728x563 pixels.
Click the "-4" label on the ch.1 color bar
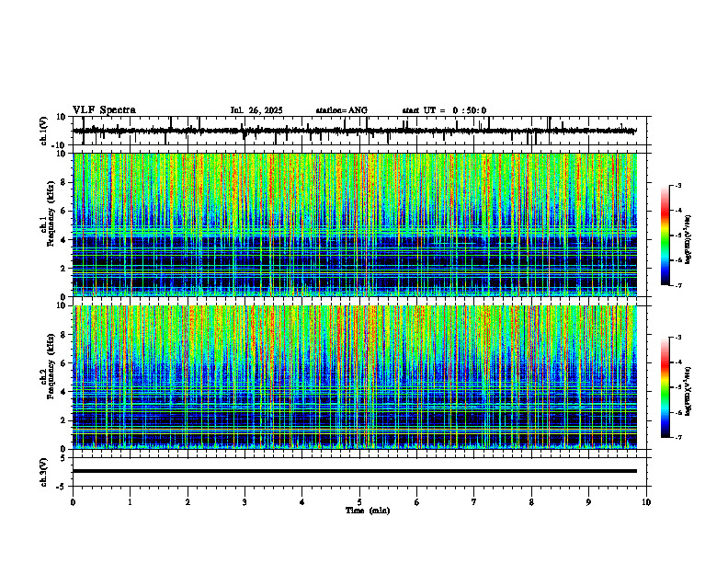click(x=678, y=211)
